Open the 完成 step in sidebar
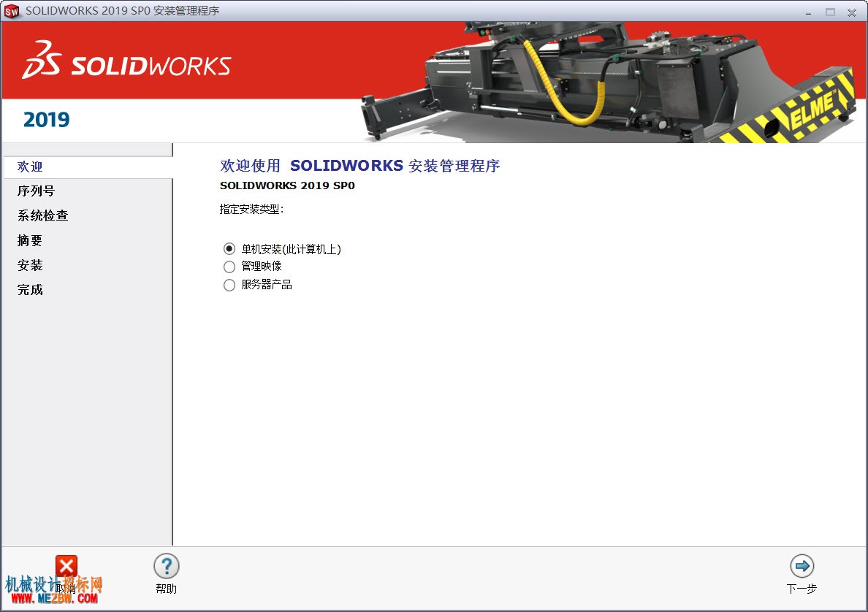868x612 pixels. (30, 289)
